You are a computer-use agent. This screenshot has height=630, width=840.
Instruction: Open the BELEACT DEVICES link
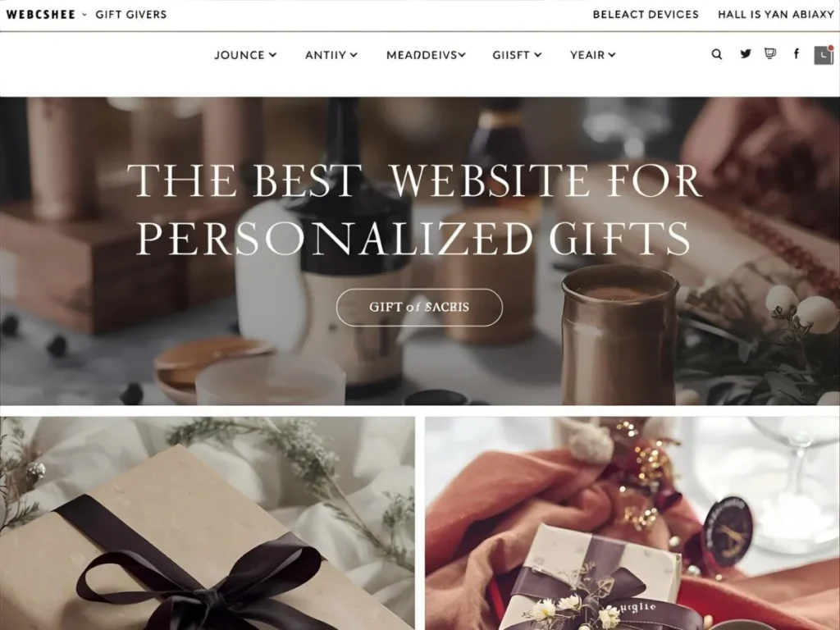646,15
